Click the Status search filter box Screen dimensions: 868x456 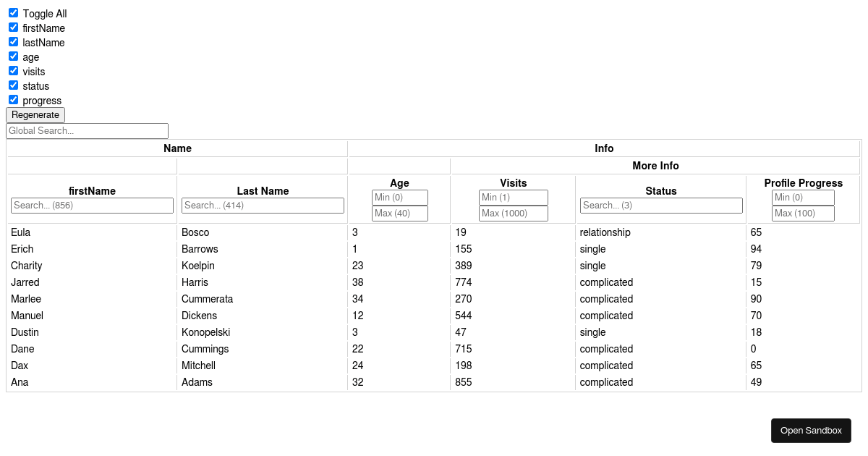(x=660, y=205)
